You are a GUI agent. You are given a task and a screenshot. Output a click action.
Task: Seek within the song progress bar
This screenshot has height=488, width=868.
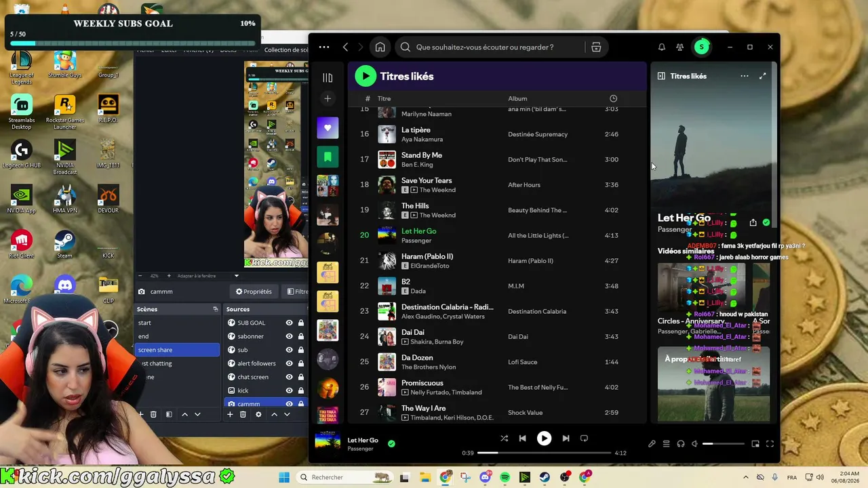point(544,453)
